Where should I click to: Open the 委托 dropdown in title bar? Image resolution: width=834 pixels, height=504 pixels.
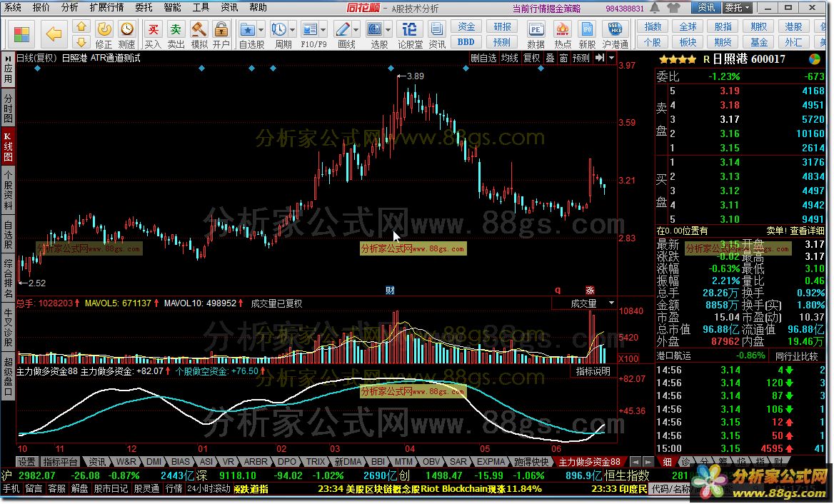737,8
